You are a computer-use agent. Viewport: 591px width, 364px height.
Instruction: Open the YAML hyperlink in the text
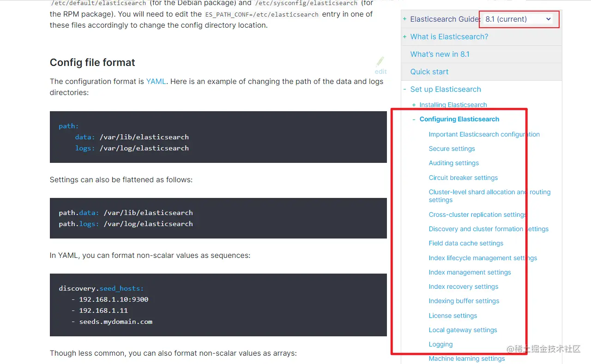[156, 81]
